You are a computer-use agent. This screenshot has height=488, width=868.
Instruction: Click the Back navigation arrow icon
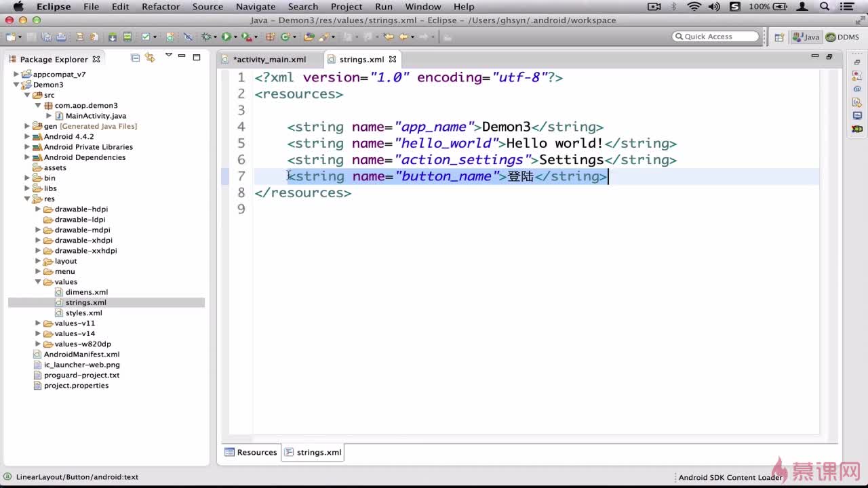coord(403,37)
